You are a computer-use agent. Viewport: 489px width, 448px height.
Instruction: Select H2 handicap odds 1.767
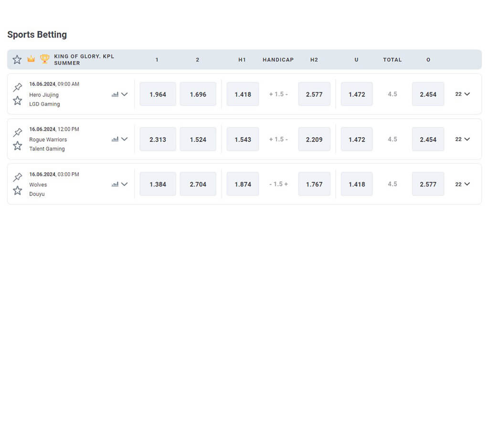(x=314, y=184)
